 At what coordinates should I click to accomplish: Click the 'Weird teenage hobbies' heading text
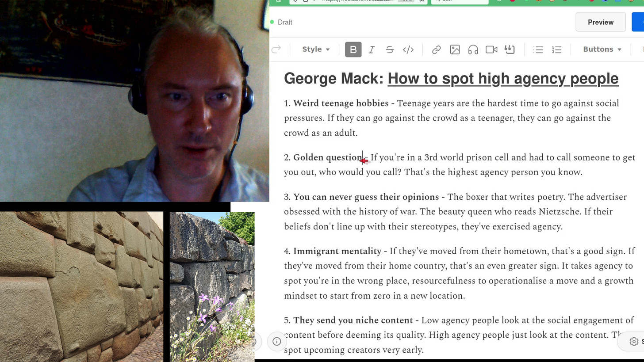(x=341, y=103)
